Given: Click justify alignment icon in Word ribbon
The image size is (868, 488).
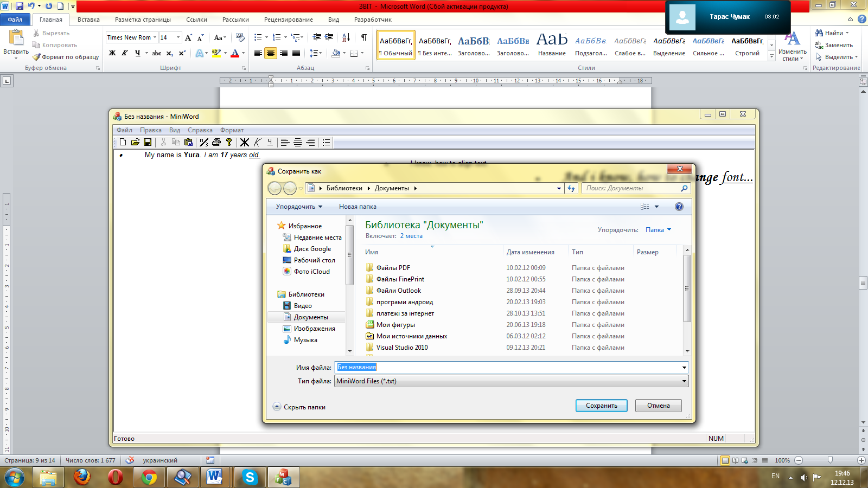Looking at the screenshot, I should point(296,53).
